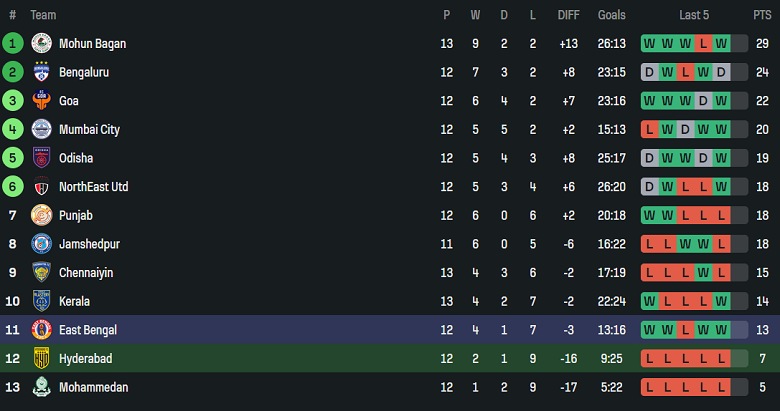This screenshot has width=780, height=411.
Task: Sort standings by DIFF column header
Action: (x=568, y=15)
